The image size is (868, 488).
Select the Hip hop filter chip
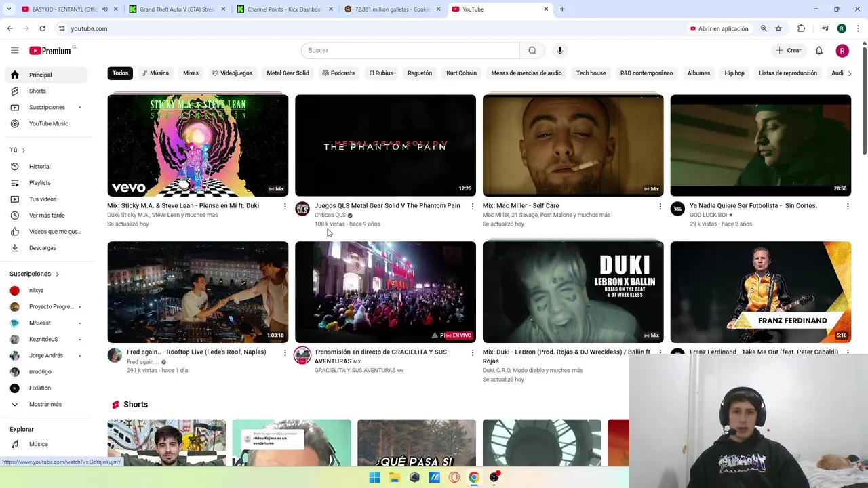(734, 73)
